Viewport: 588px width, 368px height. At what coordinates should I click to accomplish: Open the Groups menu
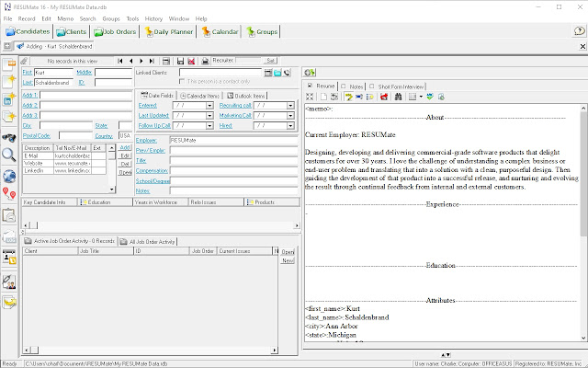pos(111,18)
